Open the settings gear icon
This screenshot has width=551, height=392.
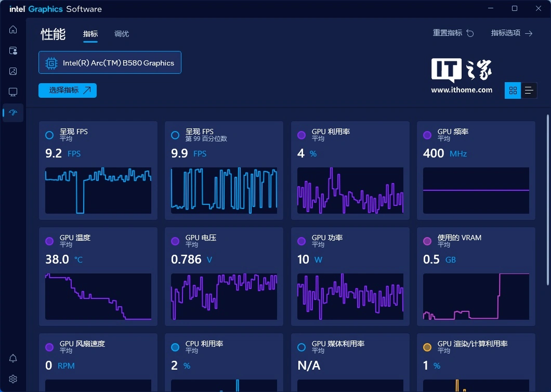[13, 379]
